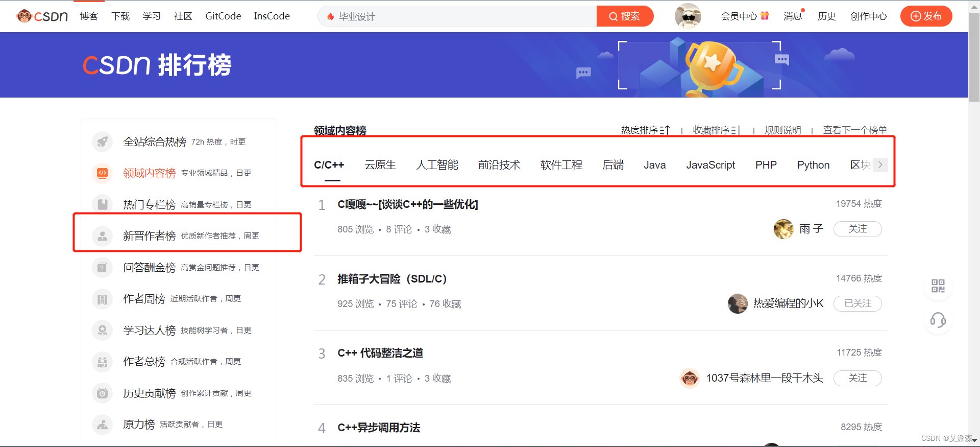Image resolution: width=980 pixels, height=447 pixels.
Task: Open 规则说明 link
Action: click(x=782, y=130)
